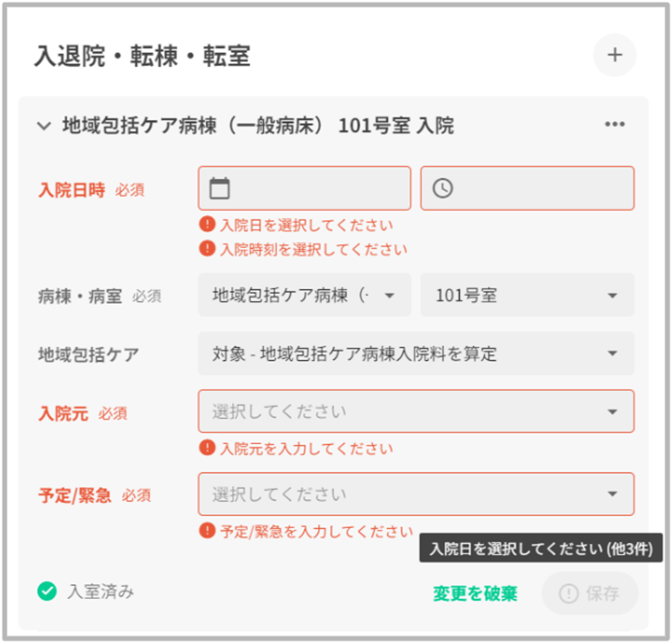
Task: Click the plus icon to add entry
Action: [x=615, y=55]
